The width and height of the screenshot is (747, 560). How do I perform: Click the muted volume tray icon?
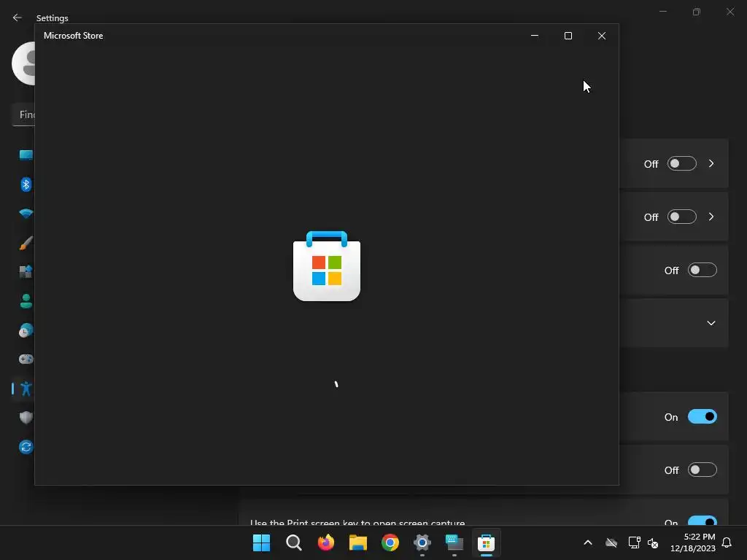(x=653, y=542)
